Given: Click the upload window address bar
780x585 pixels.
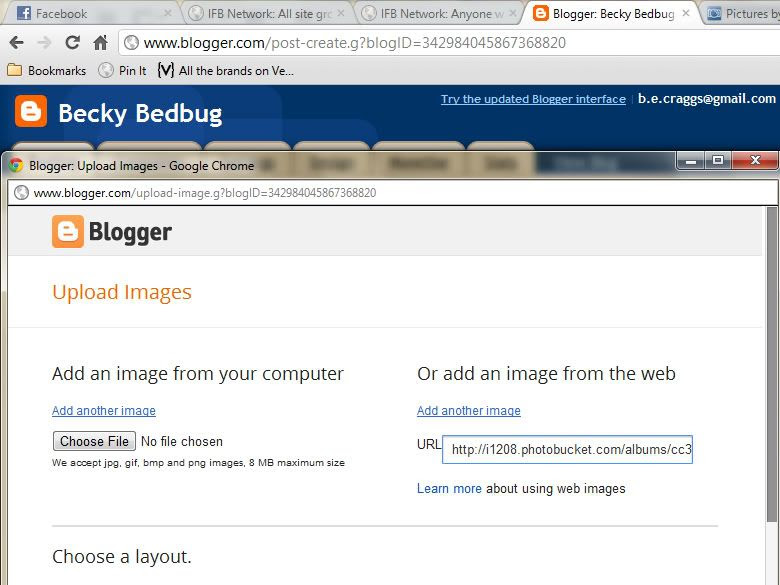Looking at the screenshot, I should [x=392, y=193].
